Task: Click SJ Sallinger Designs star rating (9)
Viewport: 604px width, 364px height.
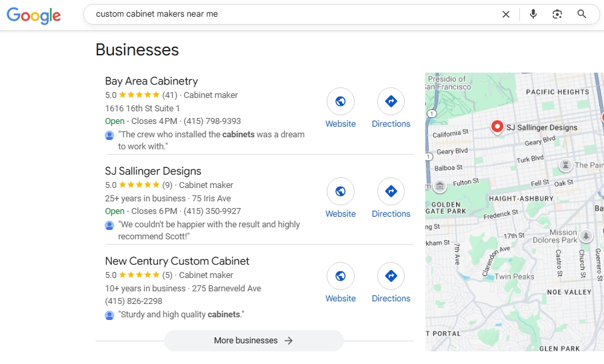Action: tap(139, 185)
